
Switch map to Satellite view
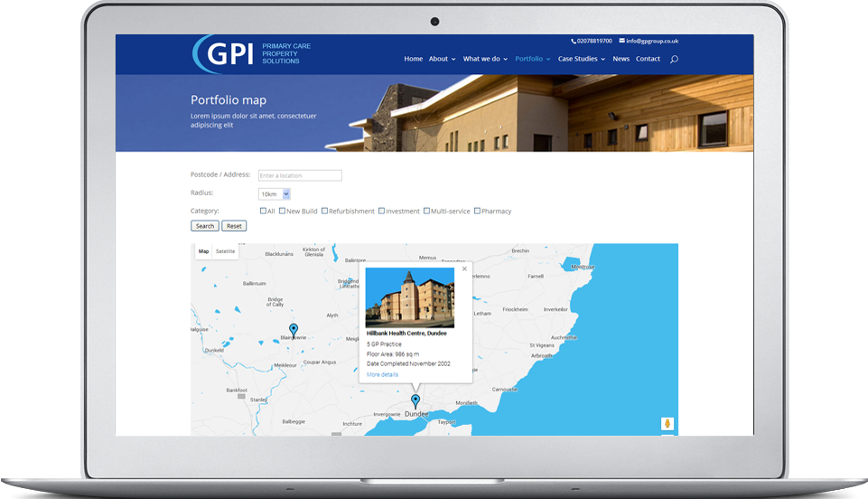(225, 251)
